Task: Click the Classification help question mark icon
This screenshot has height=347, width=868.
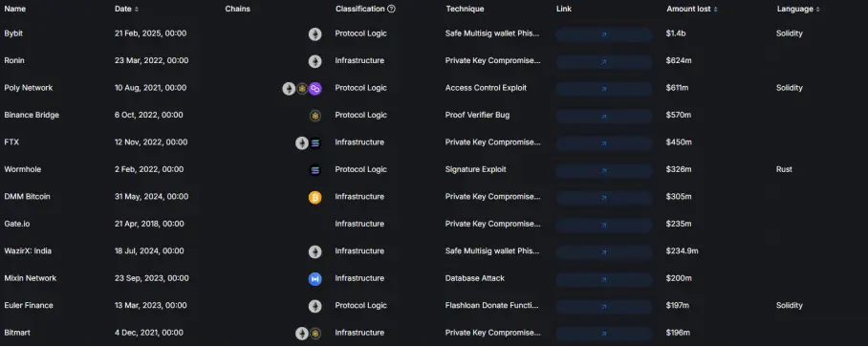Action: (391, 9)
